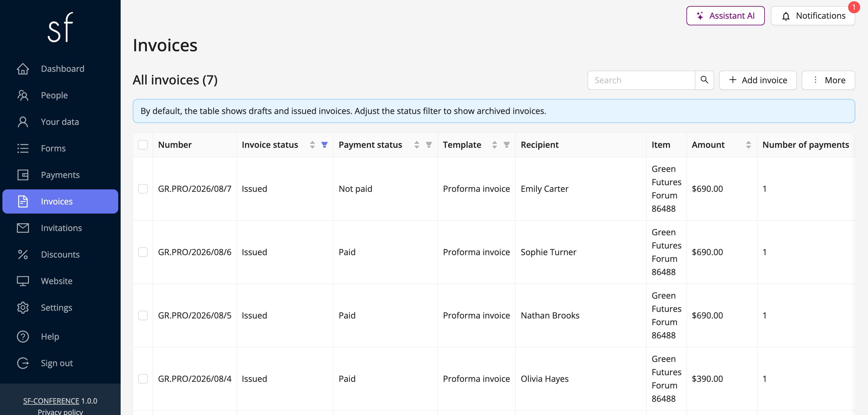Click recipient Emily Carter

pos(544,188)
